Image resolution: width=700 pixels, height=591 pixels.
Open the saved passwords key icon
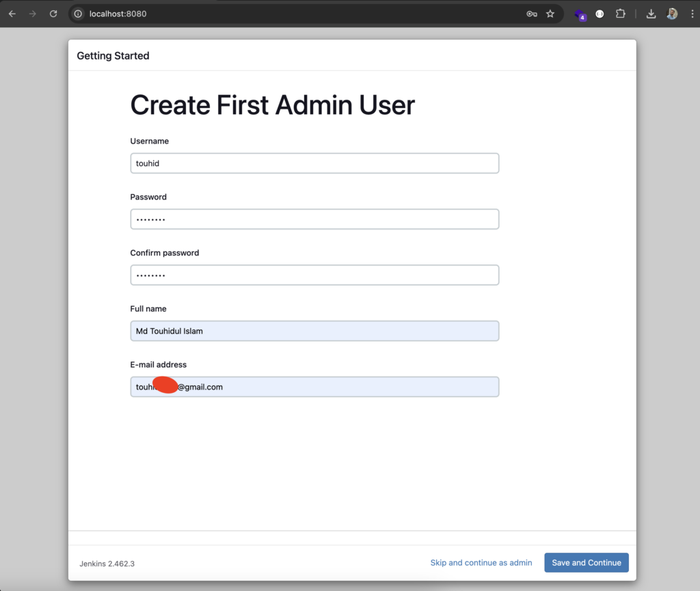pos(531,14)
